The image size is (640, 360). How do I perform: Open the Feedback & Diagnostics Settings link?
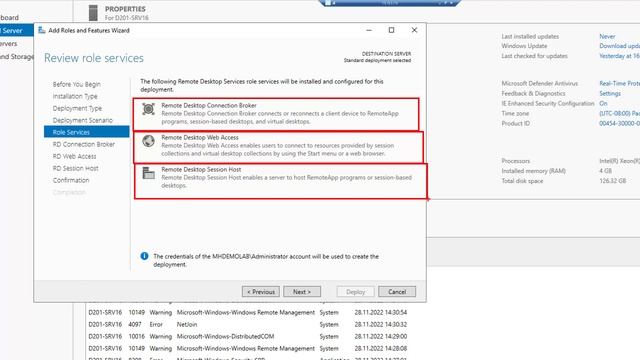[x=610, y=93]
